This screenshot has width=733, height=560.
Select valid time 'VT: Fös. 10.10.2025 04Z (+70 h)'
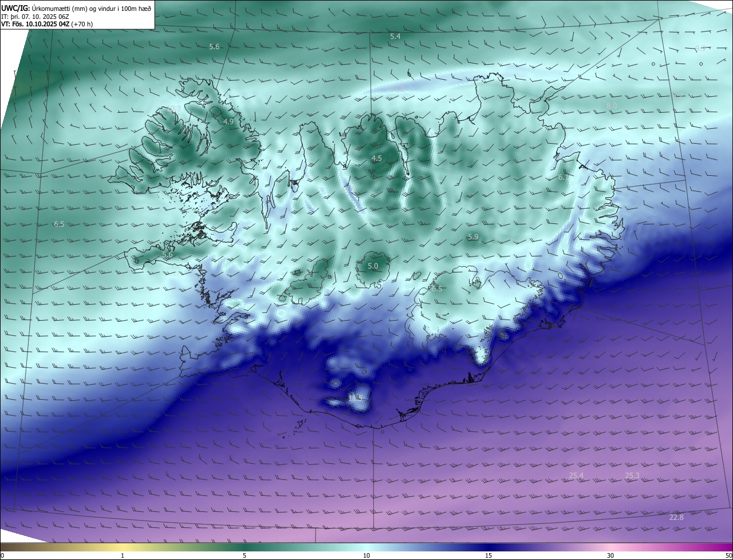pos(48,24)
